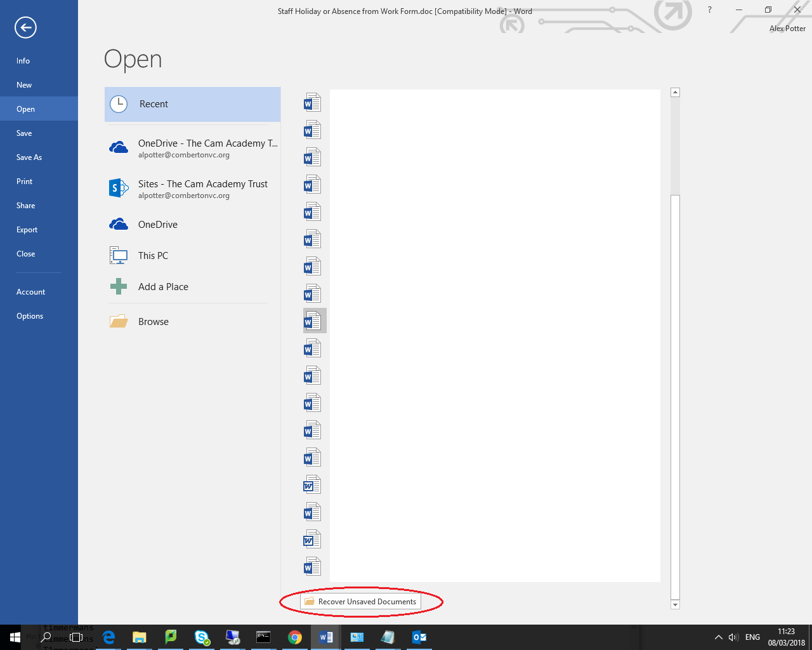Image resolution: width=812 pixels, height=650 pixels.
Task: Click the Word icon in taskbar
Action: (x=326, y=637)
